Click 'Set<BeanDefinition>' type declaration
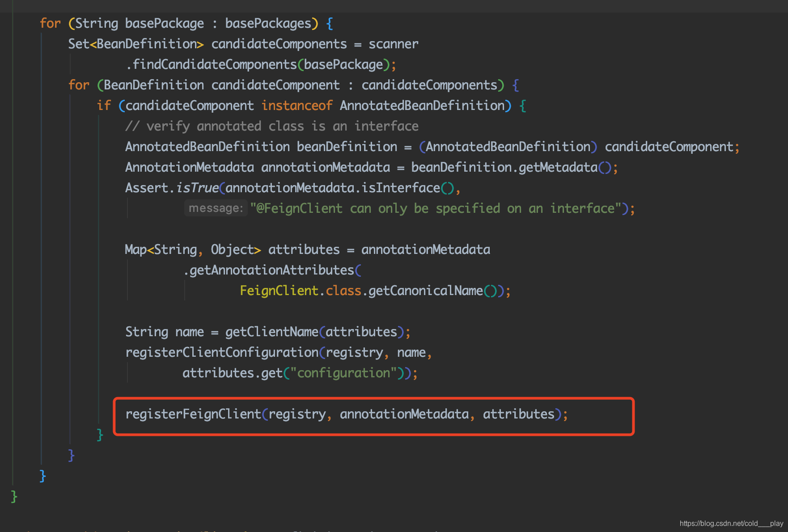This screenshot has width=788, height=532. (136, 44)
